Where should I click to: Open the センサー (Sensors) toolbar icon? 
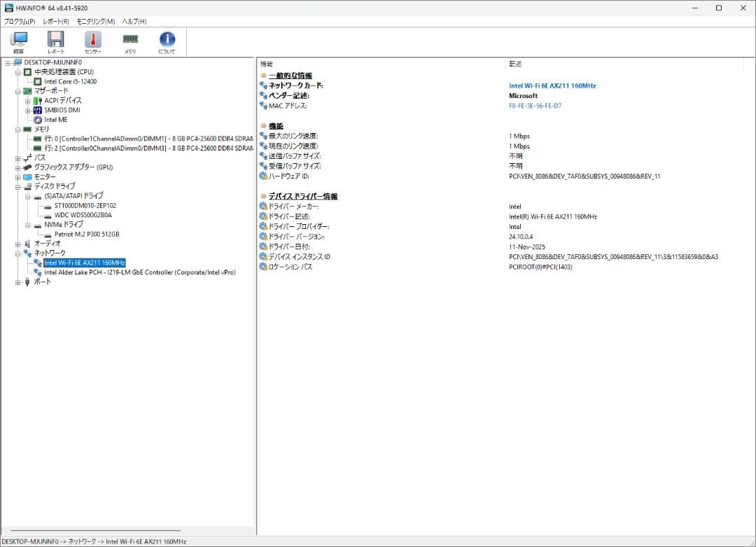click(92, 41)
